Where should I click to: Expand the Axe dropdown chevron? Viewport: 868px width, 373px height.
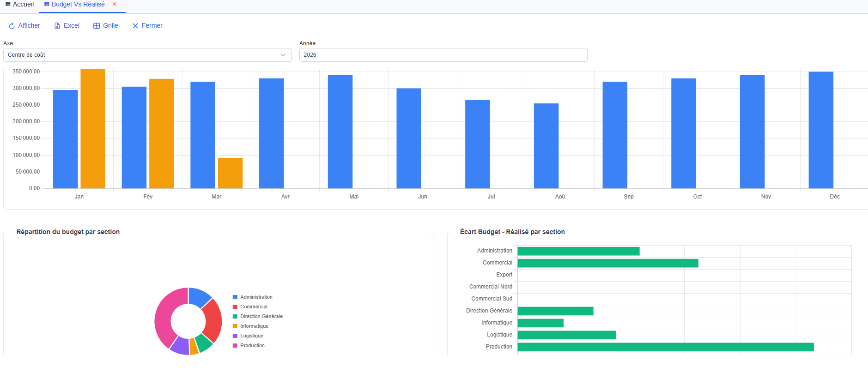283,55
